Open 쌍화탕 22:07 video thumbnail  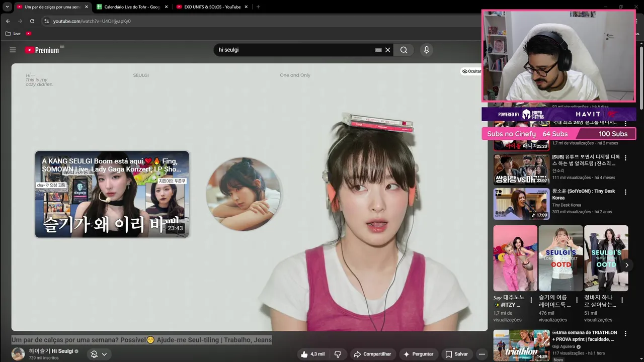pos(521,169)
